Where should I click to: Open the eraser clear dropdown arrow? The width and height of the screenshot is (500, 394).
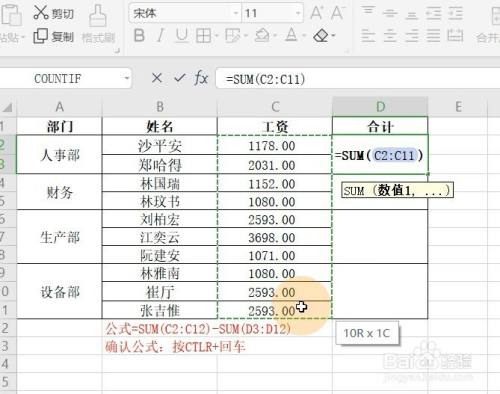(x=333, y=36)
